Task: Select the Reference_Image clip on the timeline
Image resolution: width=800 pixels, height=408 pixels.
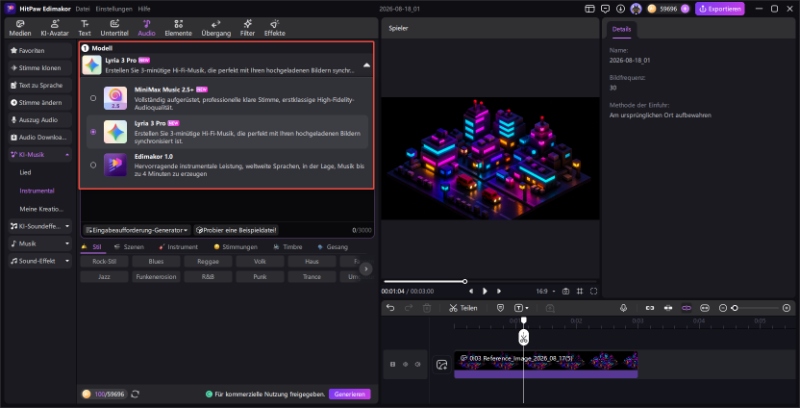Action: (546, 365)
